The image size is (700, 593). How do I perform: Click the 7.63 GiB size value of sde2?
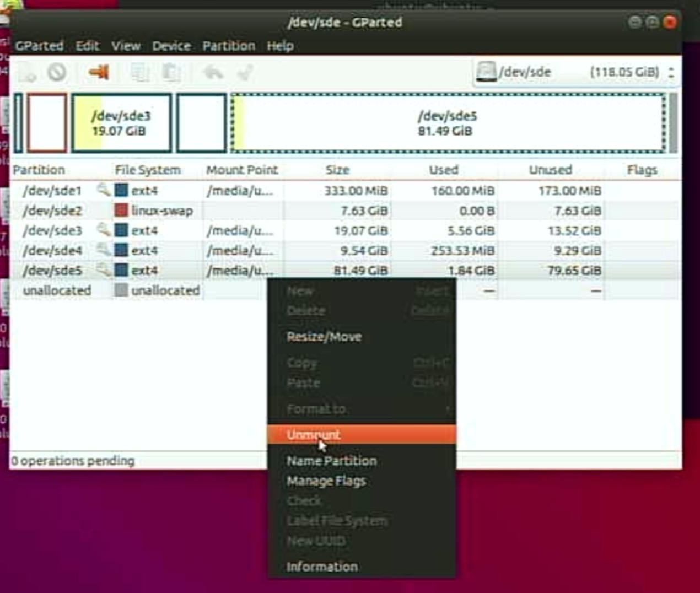pos(364,211)
